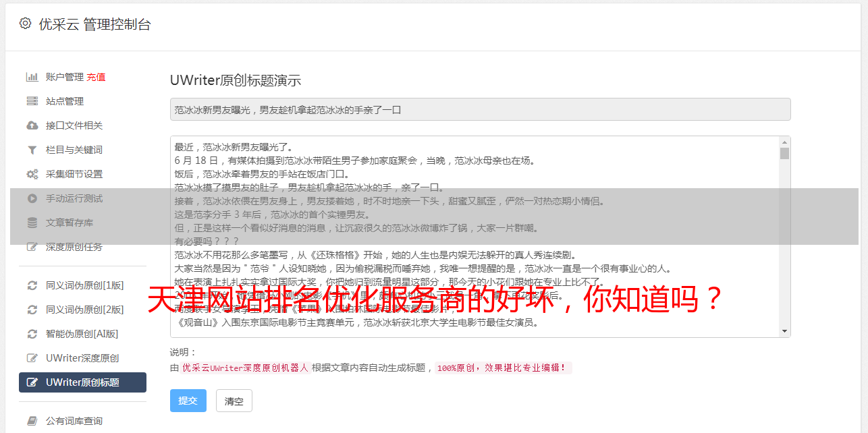
Task: Click the cloud upload icon for 接口文件相关
Action: [x=32, y=125]
